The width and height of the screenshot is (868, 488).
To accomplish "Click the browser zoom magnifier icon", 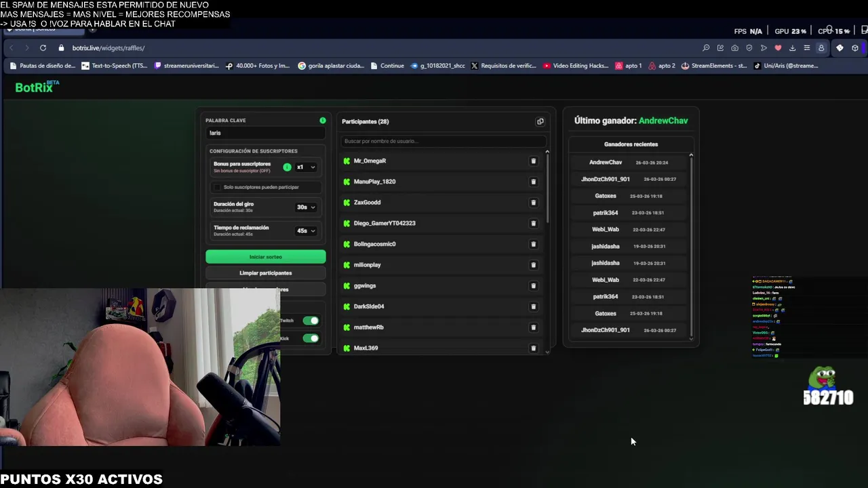I will coord(706,48).
